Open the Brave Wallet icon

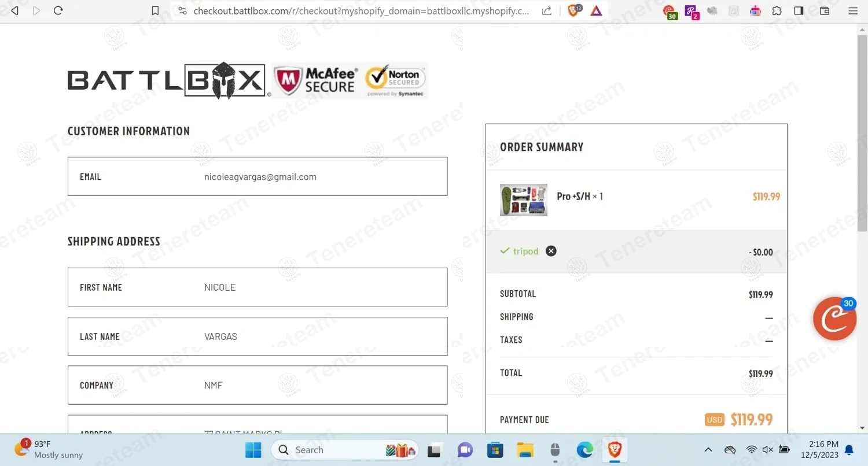pyautogui.click(x=825, y=11)
